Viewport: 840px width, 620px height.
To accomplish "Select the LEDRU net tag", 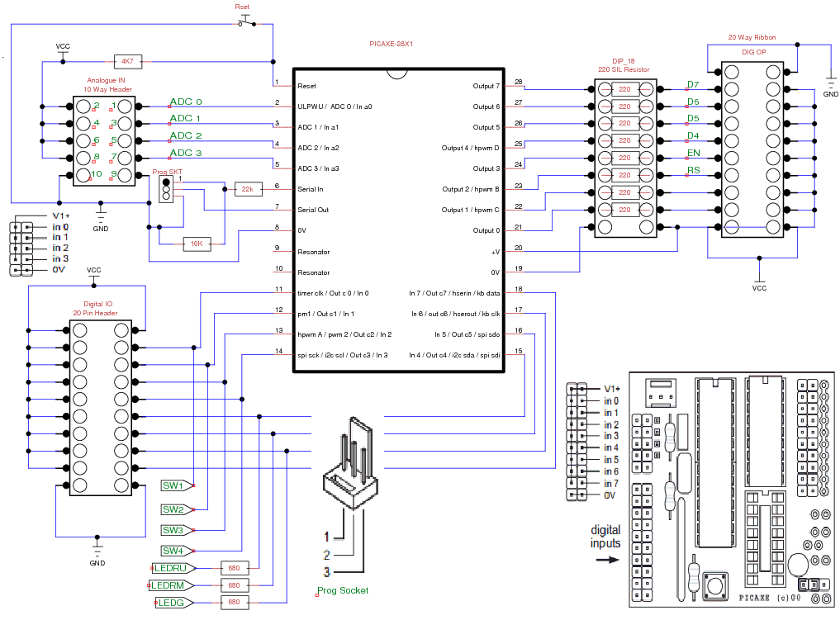I will click(x=173, y=568).
